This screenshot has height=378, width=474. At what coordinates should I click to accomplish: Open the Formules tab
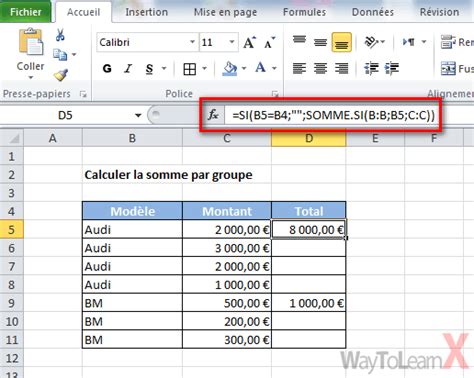(x=304, y=12)
